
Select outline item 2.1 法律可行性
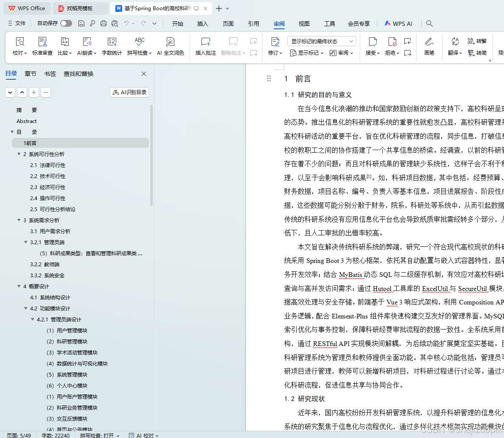point(48,165)
